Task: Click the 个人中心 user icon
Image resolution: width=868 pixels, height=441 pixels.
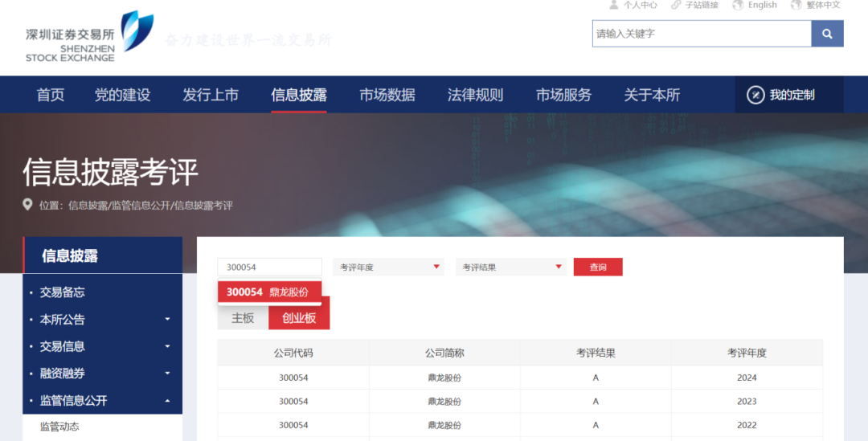Action: pos(613,5)
